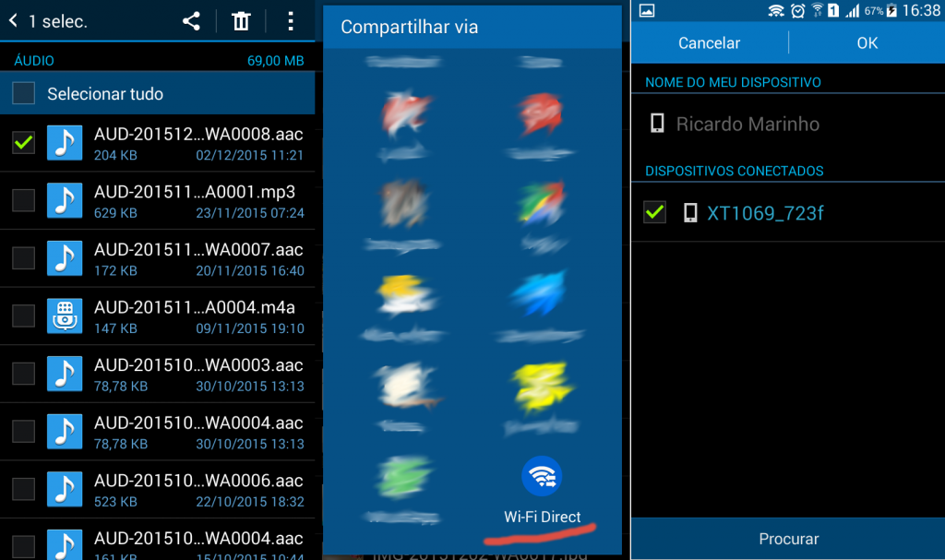The image size is (945, 560).
Task: Check AUD-201511...A0001.mp3 checkbox
Action: (23, 200)
